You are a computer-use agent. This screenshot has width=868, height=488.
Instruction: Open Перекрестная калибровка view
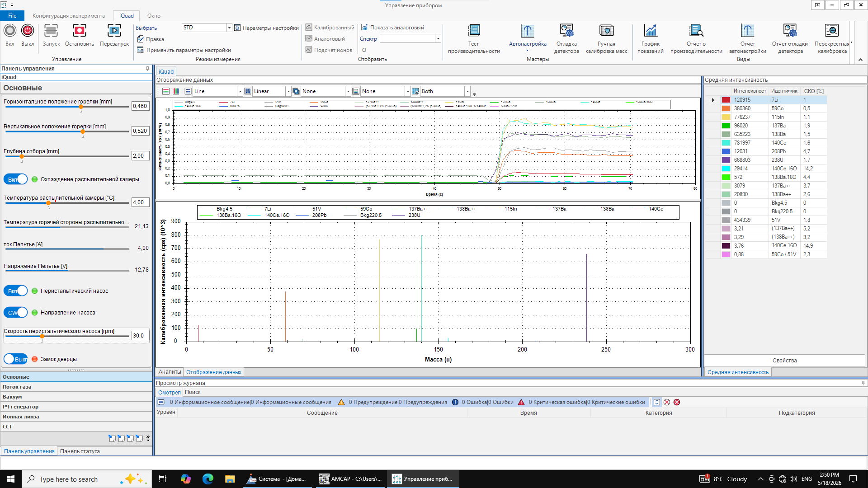[832, 38]
